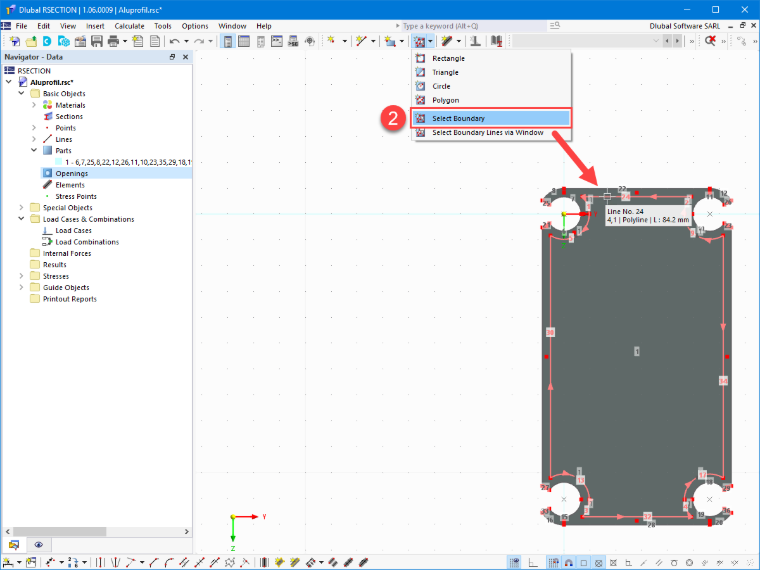Click the new opening tool icon
760x570 pixels.
tap(419, 42)
